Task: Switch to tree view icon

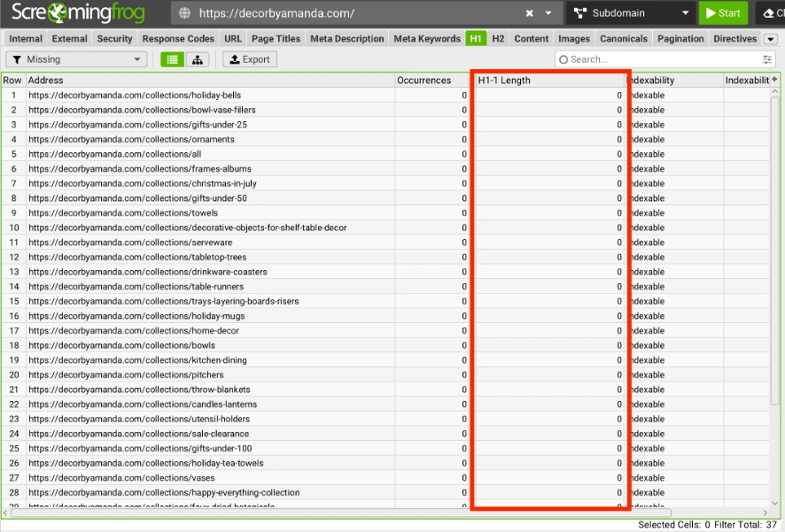Action: point(196,59)
